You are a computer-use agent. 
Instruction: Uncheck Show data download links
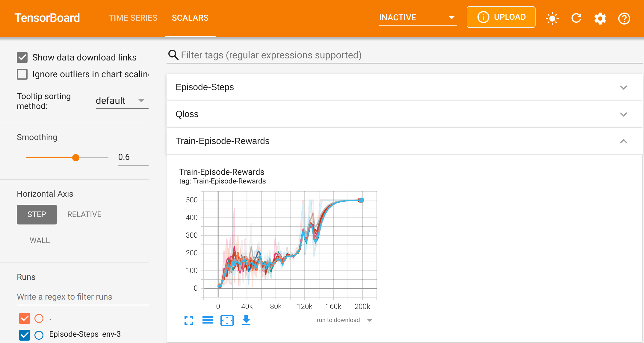[22, 57]
